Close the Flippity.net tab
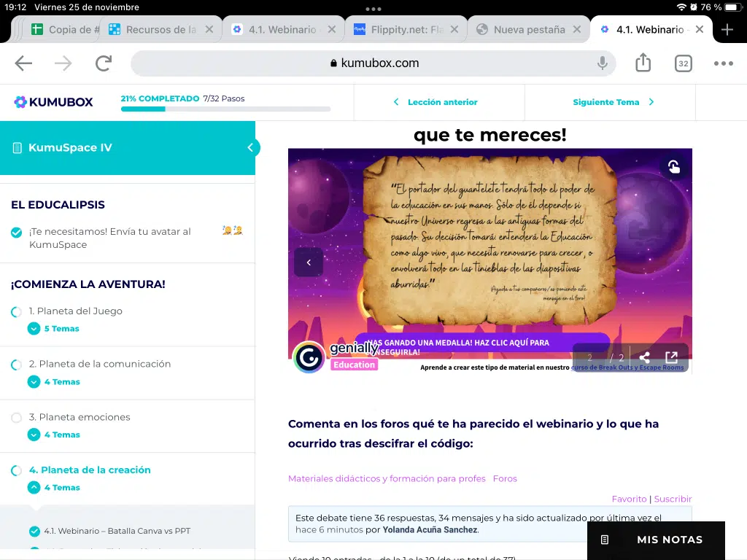747x560 pixels. [x=454, y=29]
